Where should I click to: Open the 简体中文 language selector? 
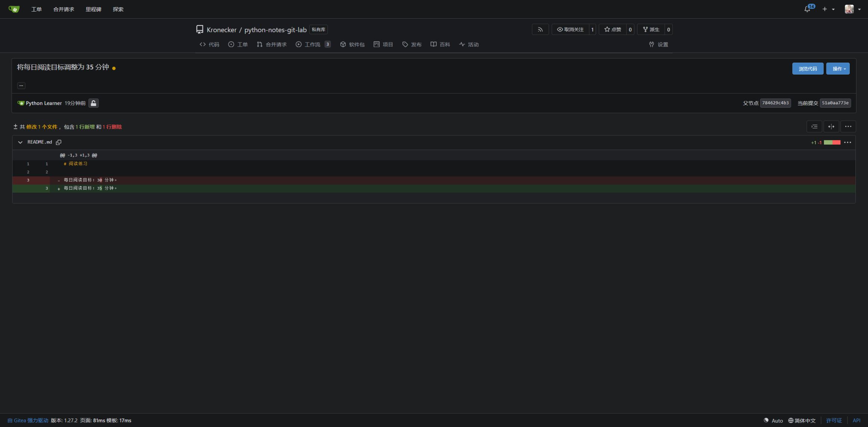(x=802, y=421)
